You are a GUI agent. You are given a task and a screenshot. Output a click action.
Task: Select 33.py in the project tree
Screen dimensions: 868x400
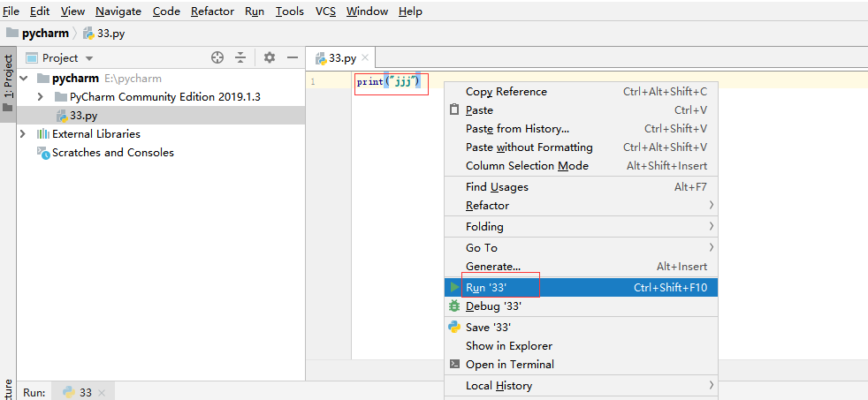161,116
